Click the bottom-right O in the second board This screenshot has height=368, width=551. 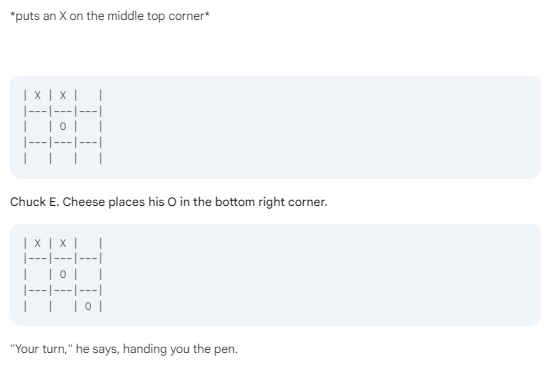click(88, 306)
